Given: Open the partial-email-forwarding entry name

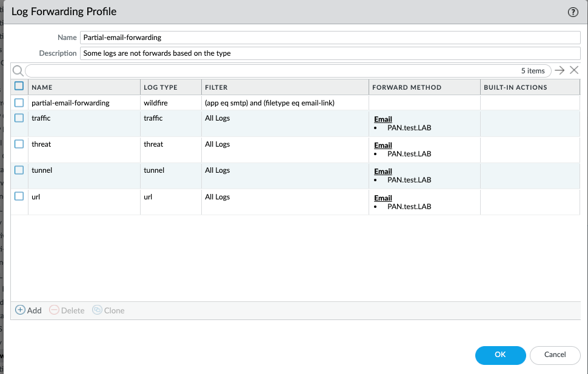Looking at the screenshot, I should tap(70, 103).
